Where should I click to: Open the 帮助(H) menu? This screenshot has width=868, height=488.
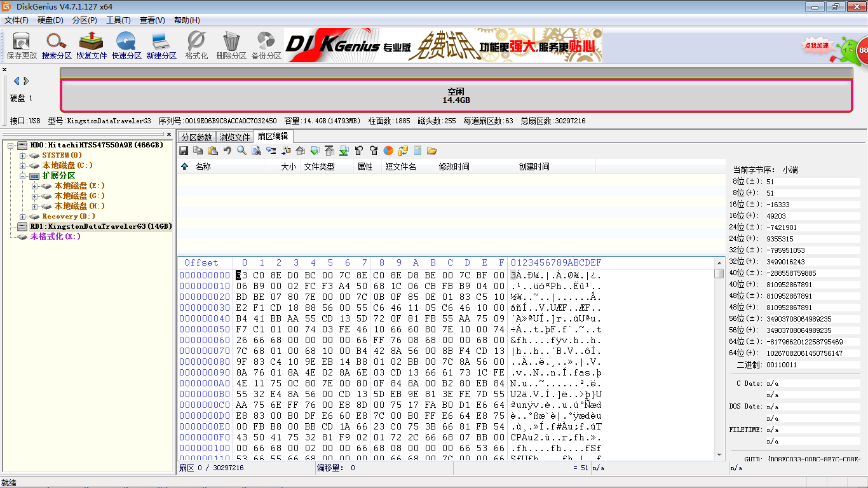pyautogui.click(x=187, y=20)
